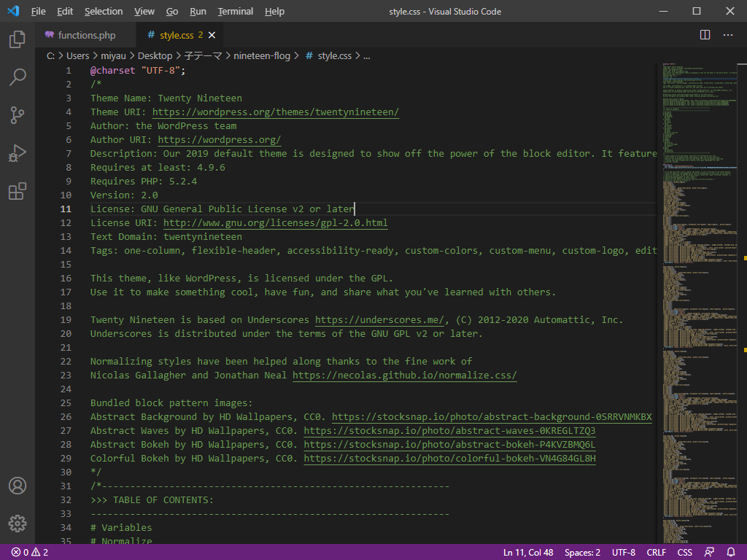Click 'Requires at least: 4.9.6' line

(158, 168)
